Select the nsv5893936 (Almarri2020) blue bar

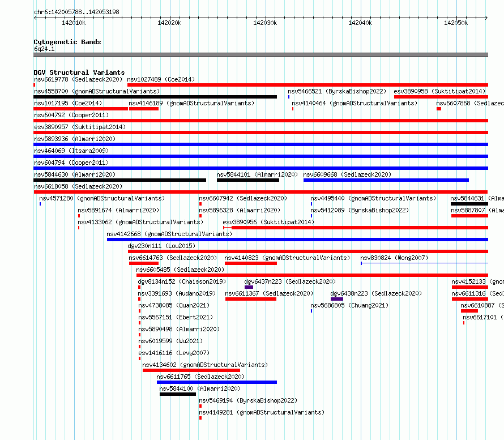pos(260,144)
